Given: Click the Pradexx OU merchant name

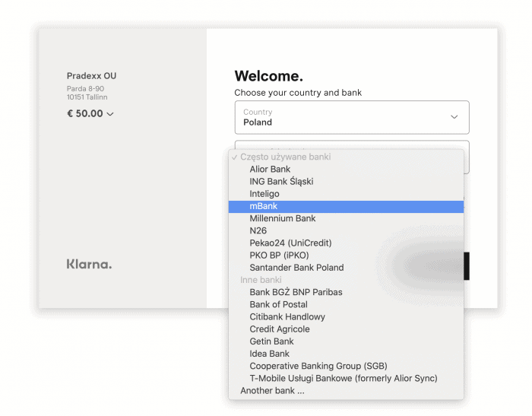Looking at the screenshot, I should (x=91, y=76).
